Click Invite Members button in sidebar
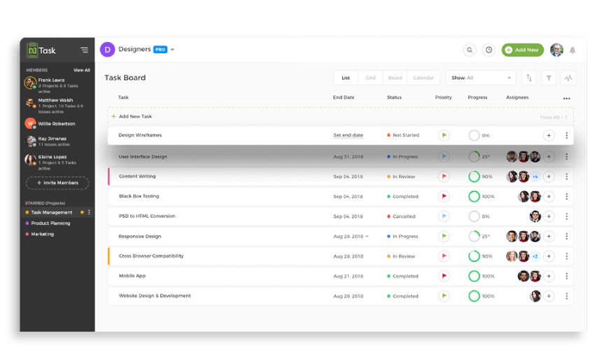This screenshot has height=364, width=595. [x=57, y=183]
